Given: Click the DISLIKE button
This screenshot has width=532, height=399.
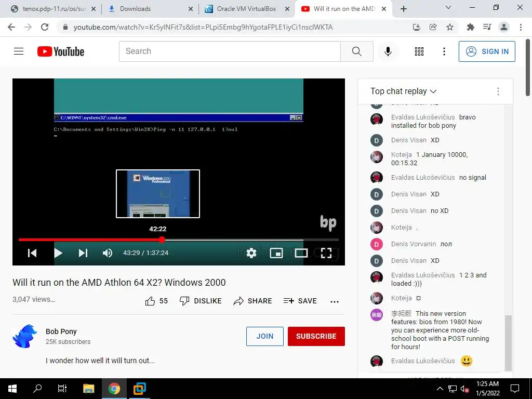Looking at the screenshot, I should pos(201,301).
